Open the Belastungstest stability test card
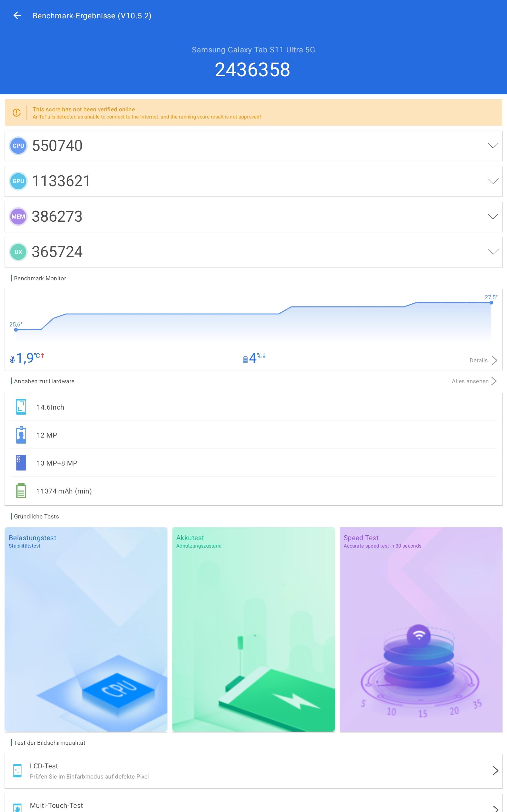Image resolution: width=507 pixels, height=812 pixels. pos(86,629)
